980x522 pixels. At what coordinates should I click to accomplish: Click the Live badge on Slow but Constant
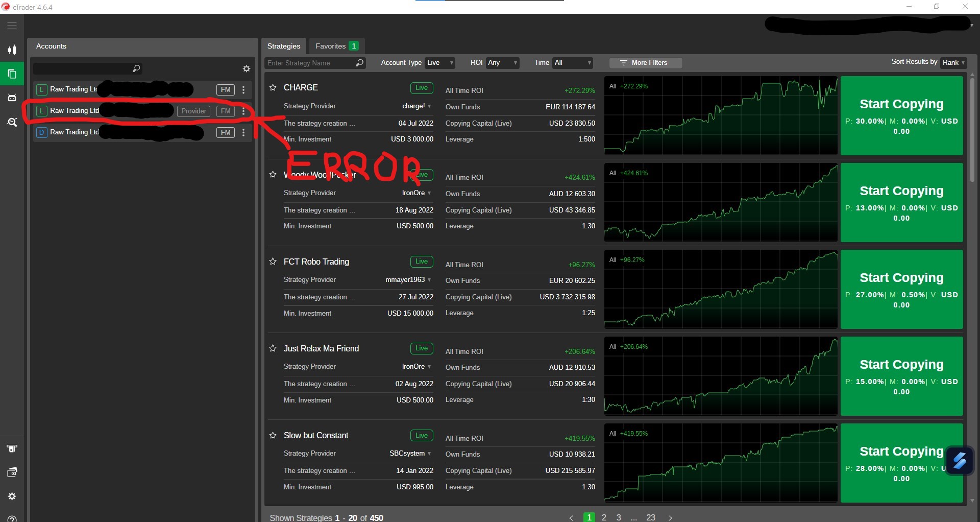coord(422,436)
